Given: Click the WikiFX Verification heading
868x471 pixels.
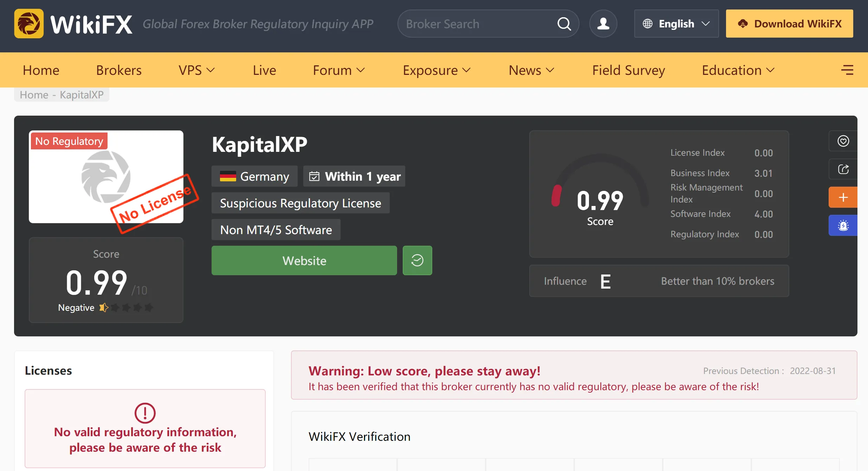Looking at the screenshot, I should pyautogui.click(x=359, y=437).
